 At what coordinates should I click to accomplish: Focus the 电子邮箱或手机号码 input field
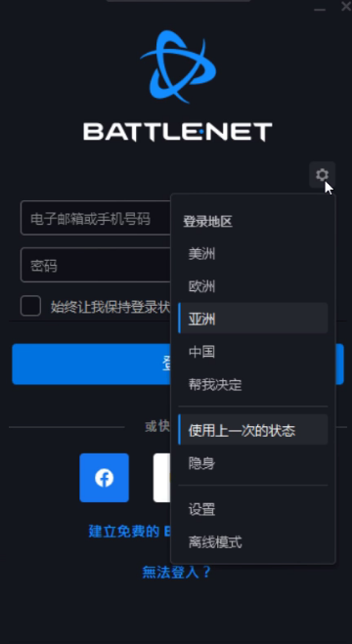pos(96,218)
